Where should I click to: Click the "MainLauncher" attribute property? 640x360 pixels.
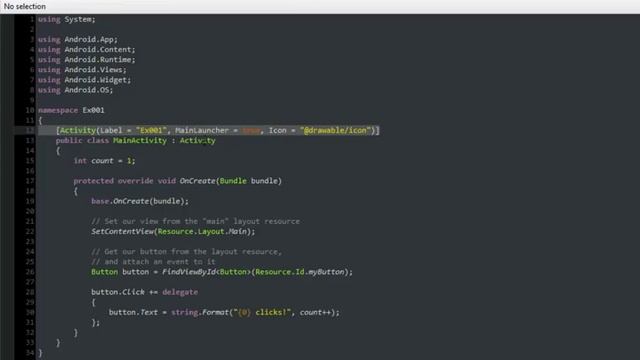pyautogui.click(x=202, y=130)
